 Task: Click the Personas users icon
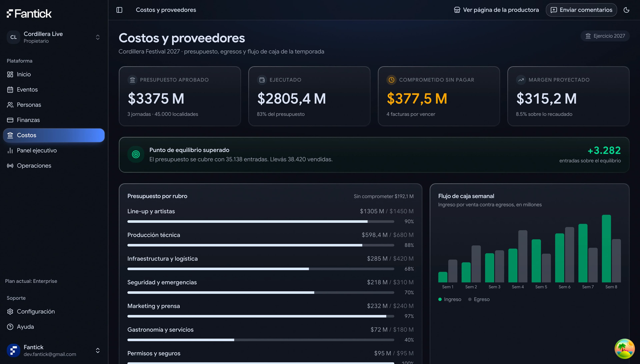pyautogui.click(x=10, y=105)
